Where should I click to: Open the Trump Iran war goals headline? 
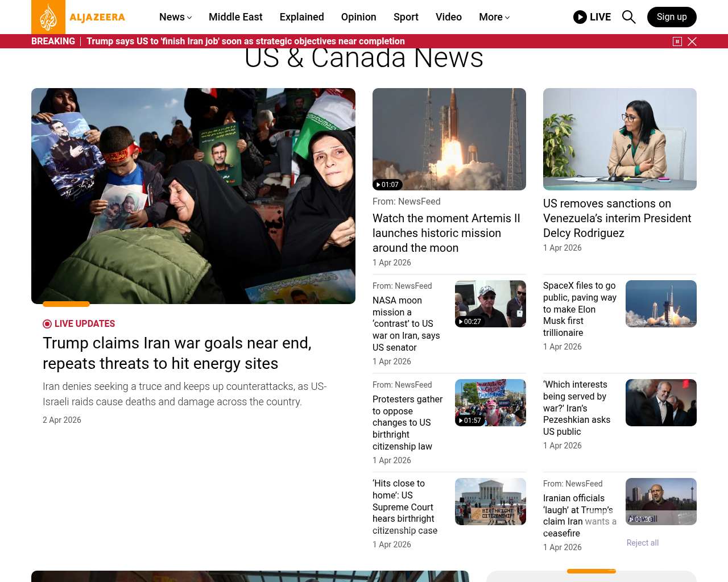click(x=177, y=353)
